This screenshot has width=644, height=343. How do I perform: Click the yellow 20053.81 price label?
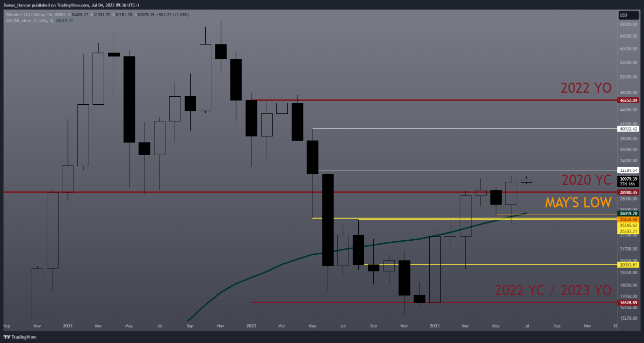point(628,265)
